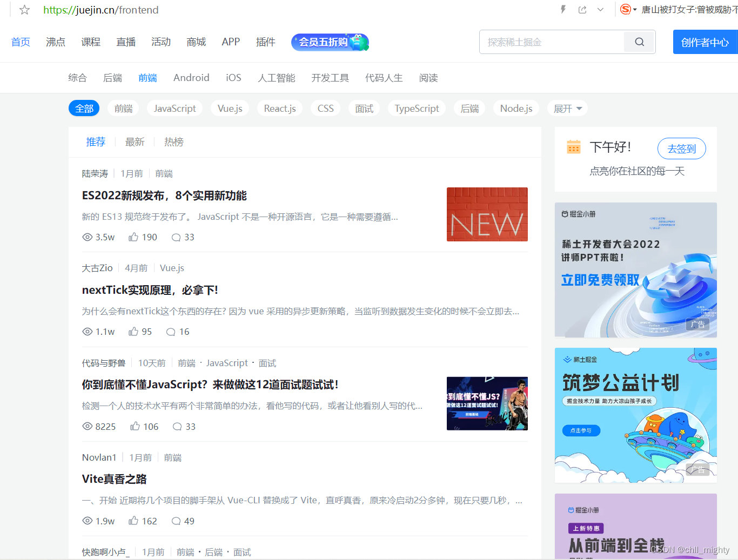Switch to the 最新 feed tab
This screenshot has width=738, height=560.
(135, 141)
